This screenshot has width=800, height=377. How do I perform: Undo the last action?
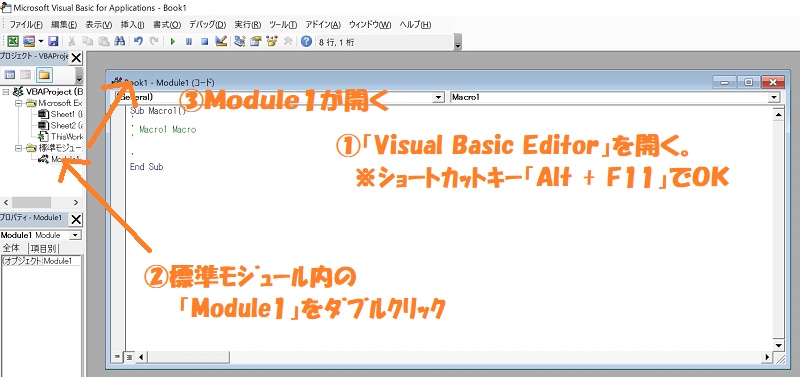click(x=138, y=41)
